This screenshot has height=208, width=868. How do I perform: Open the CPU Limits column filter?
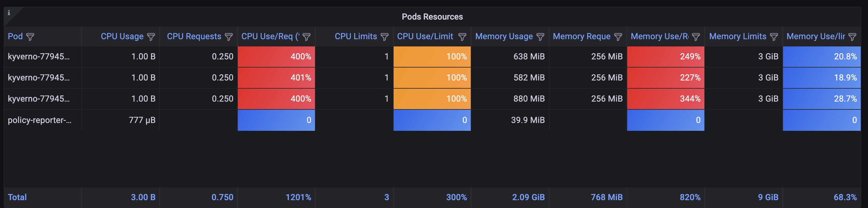click(385, 37)
